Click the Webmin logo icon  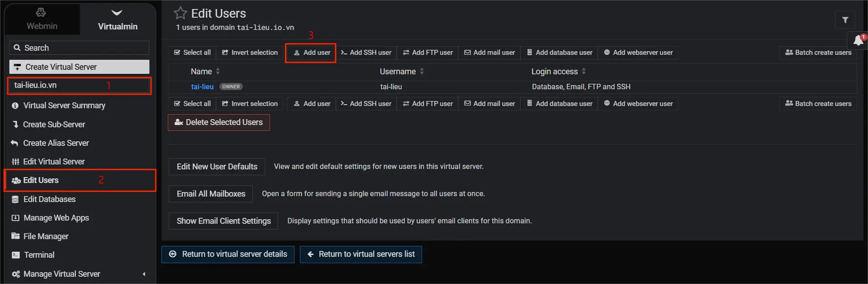tap(41, 12)
